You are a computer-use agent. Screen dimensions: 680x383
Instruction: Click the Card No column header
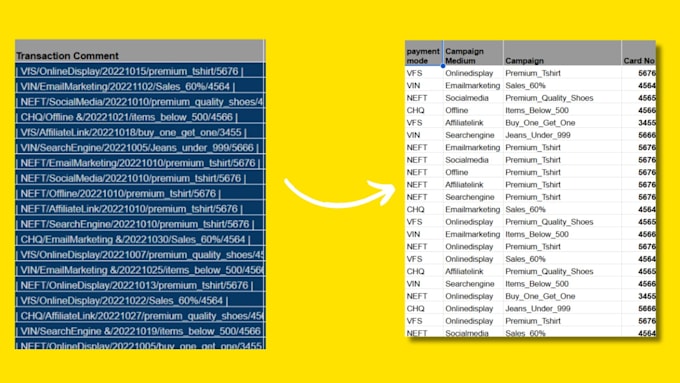638,53
